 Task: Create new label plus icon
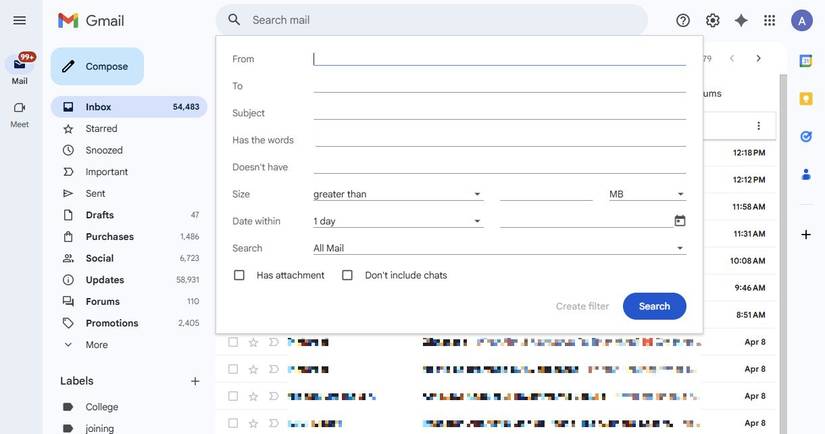click(x=195, y=381)
